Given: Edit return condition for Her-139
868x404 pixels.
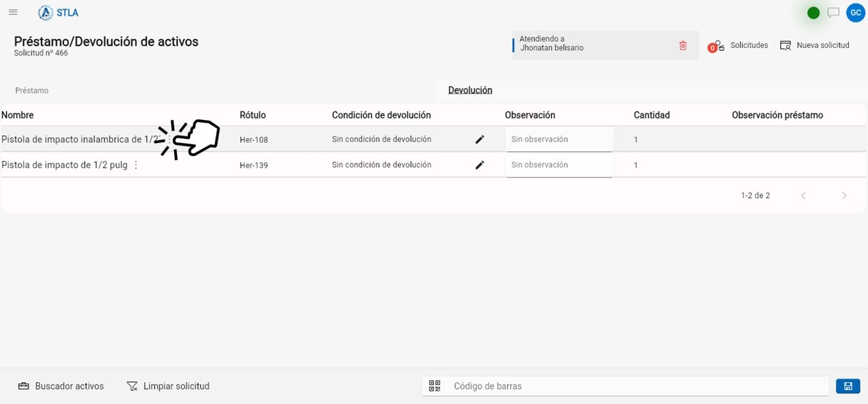Looking at the screenshot, I should pyautogui.click(x=480, y=165).
